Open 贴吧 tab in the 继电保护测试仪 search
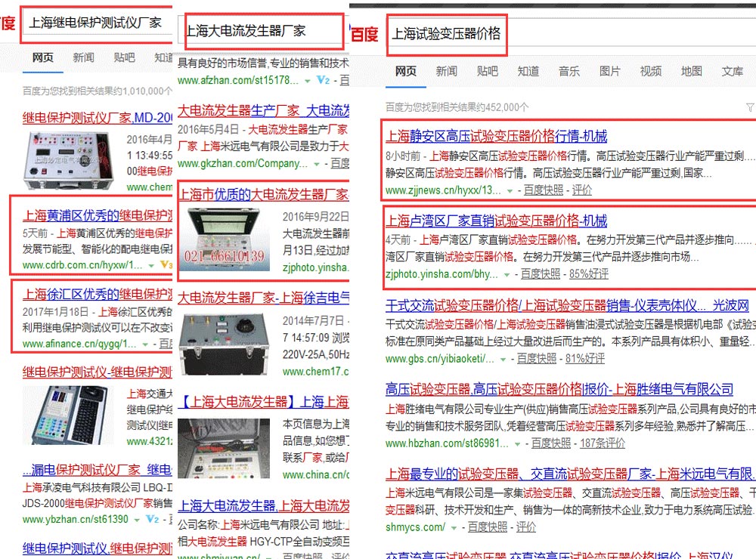The height and width of the screenshot is (559, 756). pos(125,57)
